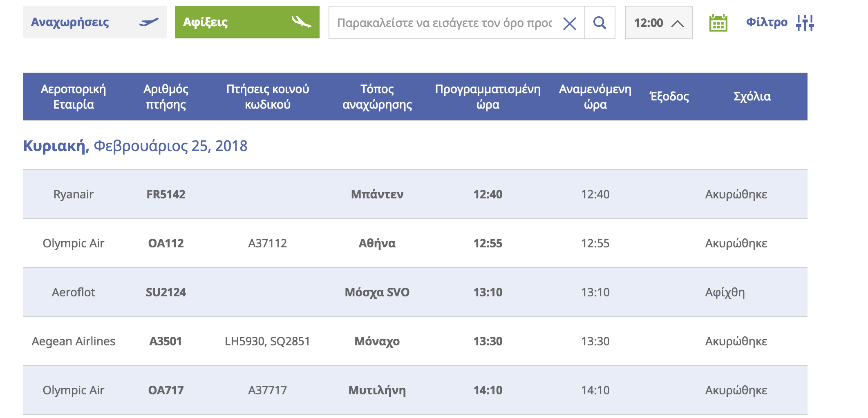This screenshot has height=418, width=868.
Task: Click flight number OA112
Action: 166,243
